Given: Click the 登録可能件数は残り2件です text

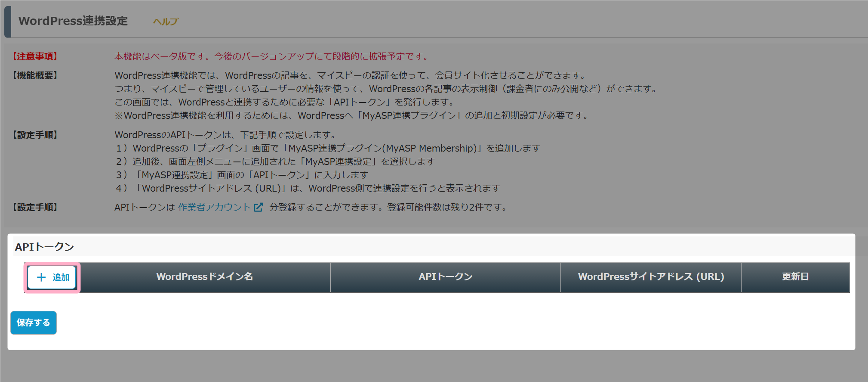Looking at the screenshot, I should tap(448, 207).
